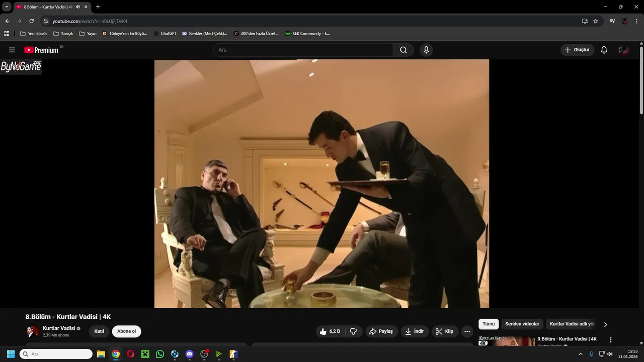Viewport: 644px width, 362px height.
Task: Open more actions three-dot menu under video
Action: point(467,331)
